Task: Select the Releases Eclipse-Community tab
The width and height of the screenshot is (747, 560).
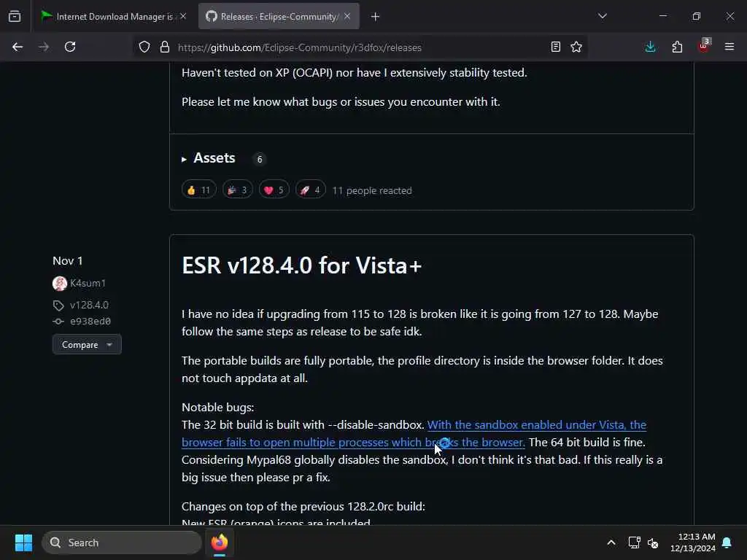Action: (279, 17)
